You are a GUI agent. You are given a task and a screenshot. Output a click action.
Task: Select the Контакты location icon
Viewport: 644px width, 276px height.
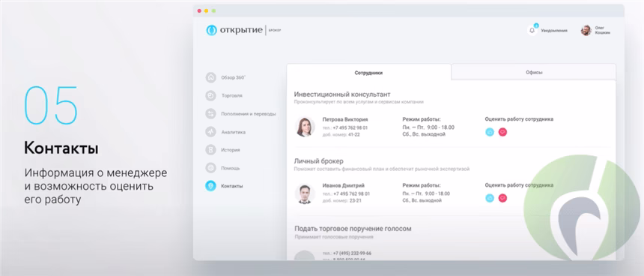click(210, 186)
